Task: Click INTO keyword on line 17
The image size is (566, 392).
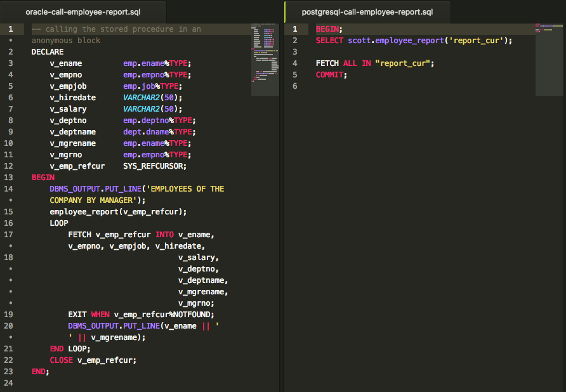Action: coord(164,235)
